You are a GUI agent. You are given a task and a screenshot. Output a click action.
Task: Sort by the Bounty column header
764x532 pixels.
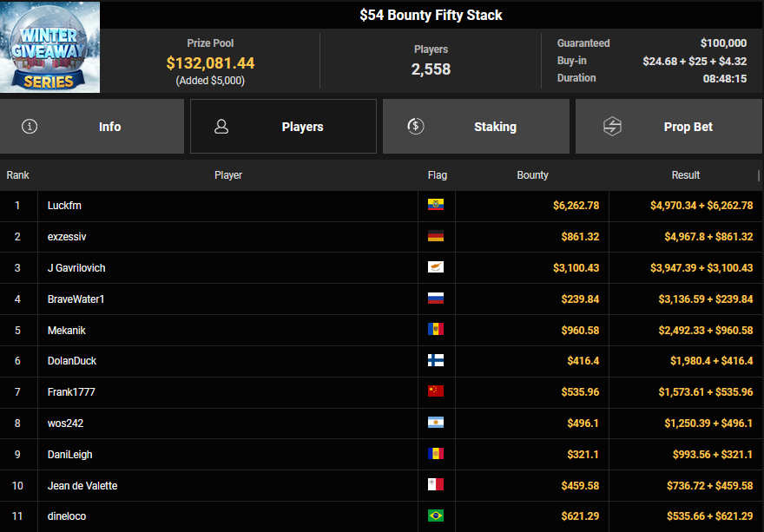tap(532, 175)
